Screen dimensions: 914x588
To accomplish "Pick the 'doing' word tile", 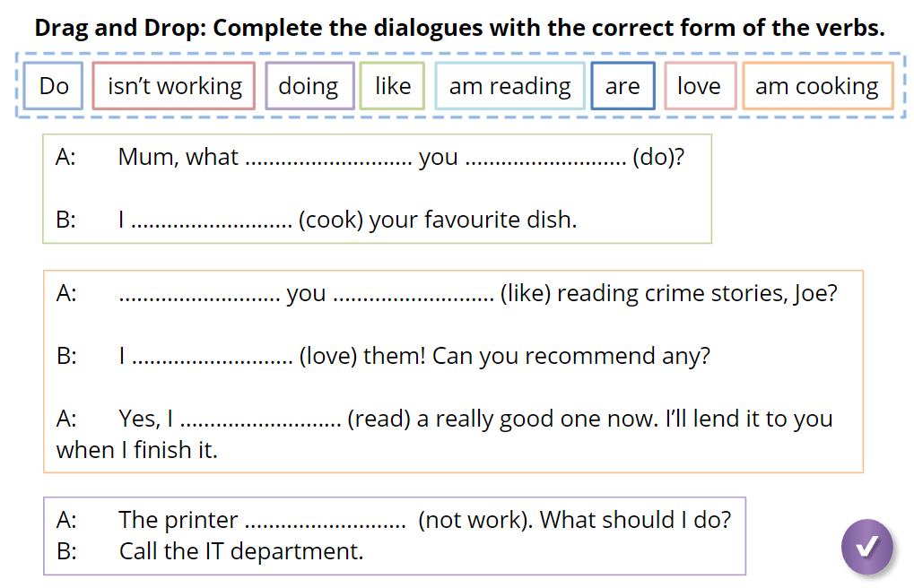I will 309,86.
